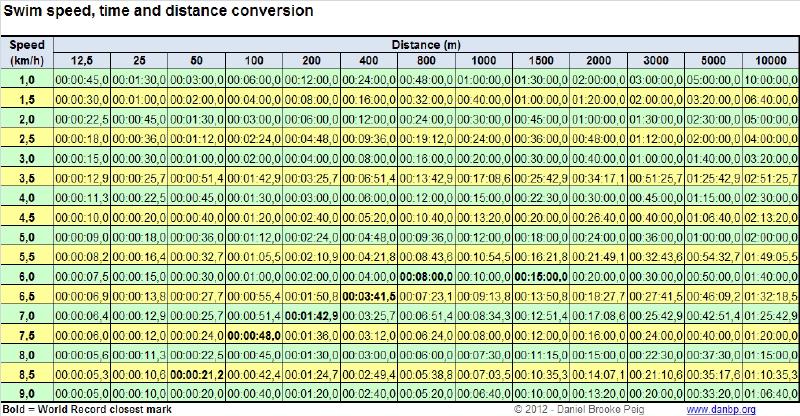Screen dimensions: 800x416
Task: Select the 1500 distance column header
Action: [x=541, y=60]
